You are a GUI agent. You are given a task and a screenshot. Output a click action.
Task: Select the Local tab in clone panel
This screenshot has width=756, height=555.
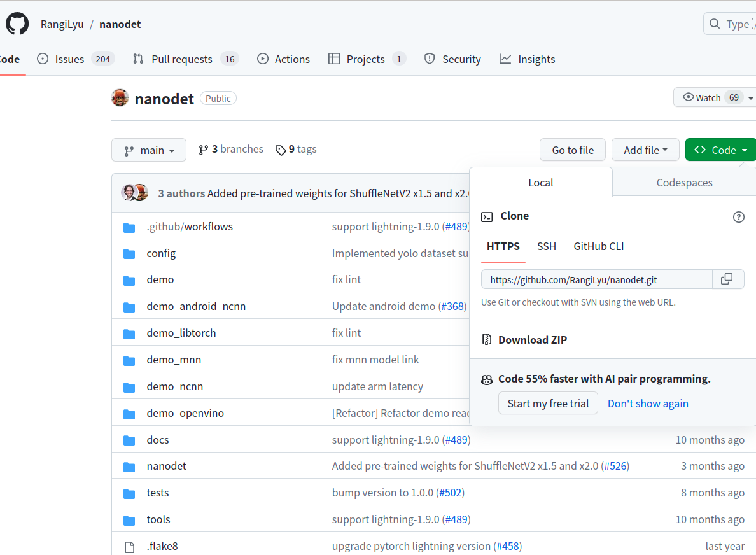540,183
